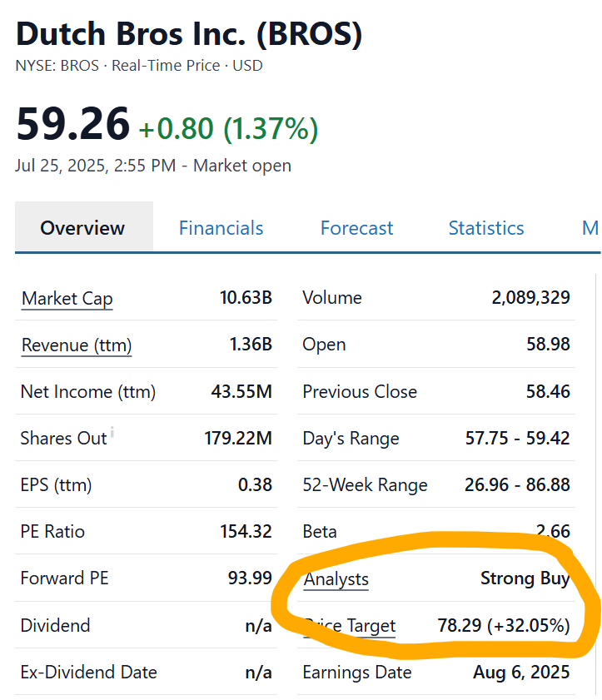The width and height of the screenshot is (602, 700).
Task: Select the current price 59.26
Action: 72,124
